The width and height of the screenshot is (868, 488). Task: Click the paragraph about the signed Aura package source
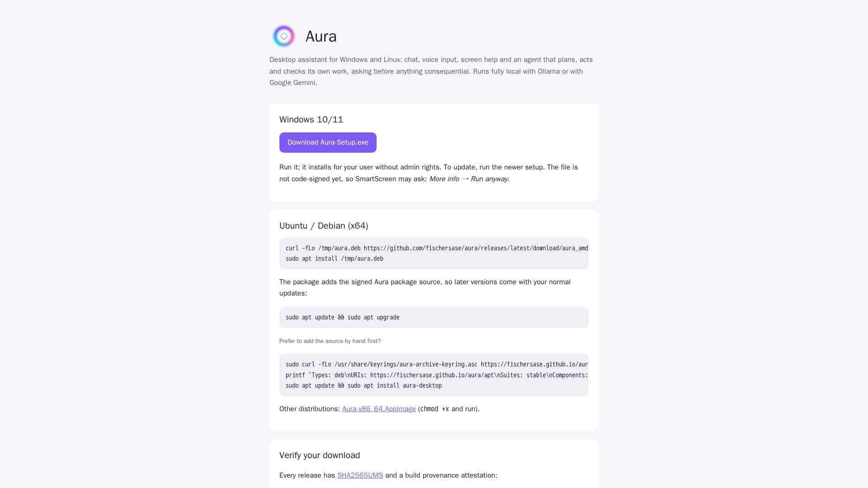[425, 288]
